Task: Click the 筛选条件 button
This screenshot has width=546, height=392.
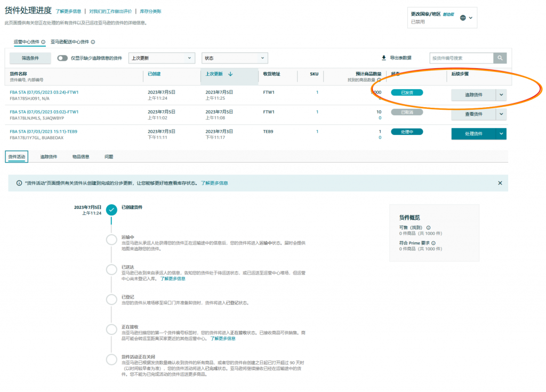Action: click(30, 58)
